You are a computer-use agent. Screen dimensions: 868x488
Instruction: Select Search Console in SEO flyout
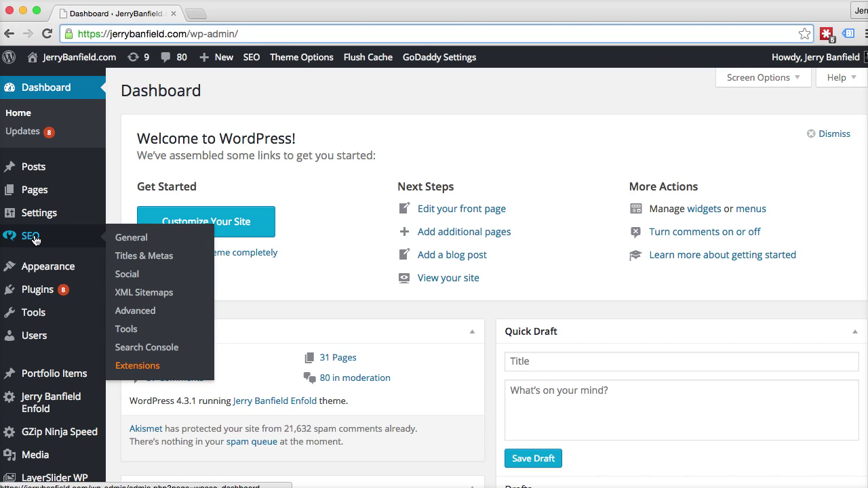tap(147, 347)
